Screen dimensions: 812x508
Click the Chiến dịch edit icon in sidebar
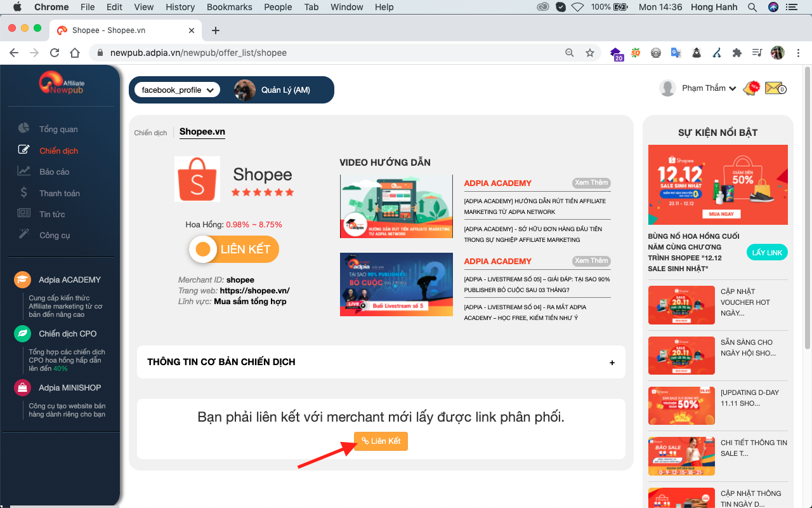click(23, 150)
